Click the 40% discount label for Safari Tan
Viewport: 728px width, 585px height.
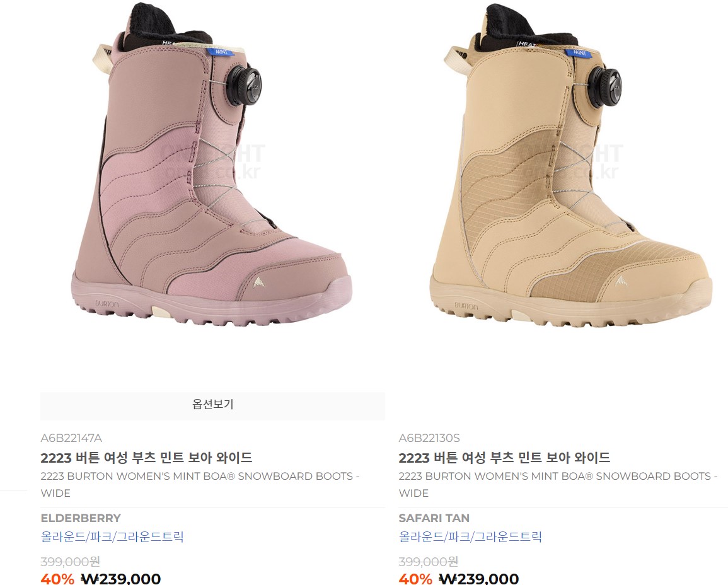coord(415,579)
